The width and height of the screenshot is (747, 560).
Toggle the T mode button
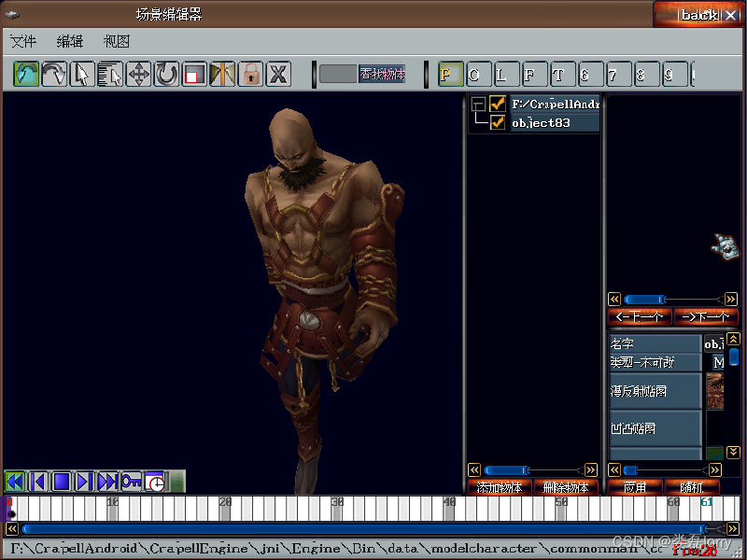[563, 75]
